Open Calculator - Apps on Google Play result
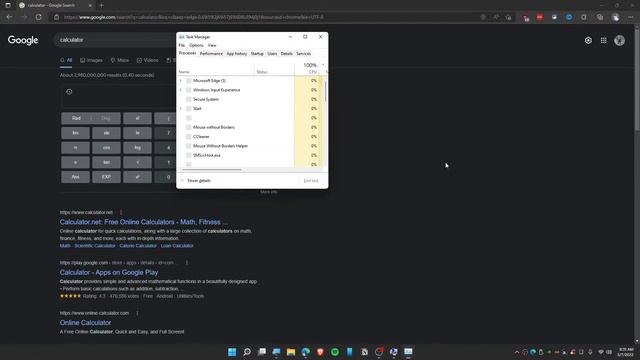The width and height of the screenshot is (640, 360). pyautogui.click(x=109, y=272)
